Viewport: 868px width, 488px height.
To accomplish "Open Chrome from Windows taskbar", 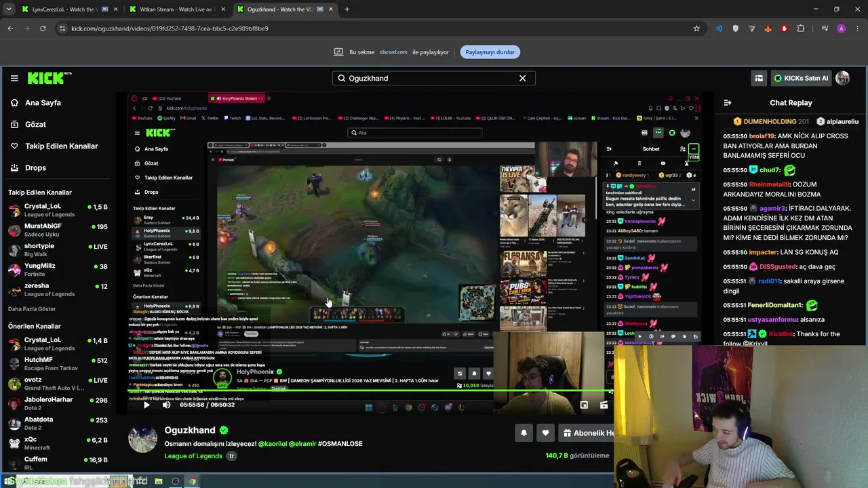I will tap(193, 481).
